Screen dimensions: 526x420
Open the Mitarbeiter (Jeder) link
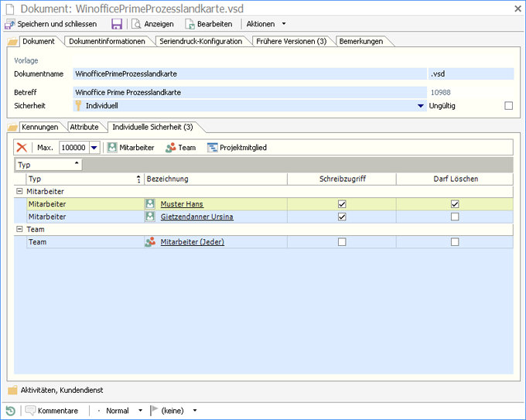coord(192,242)
